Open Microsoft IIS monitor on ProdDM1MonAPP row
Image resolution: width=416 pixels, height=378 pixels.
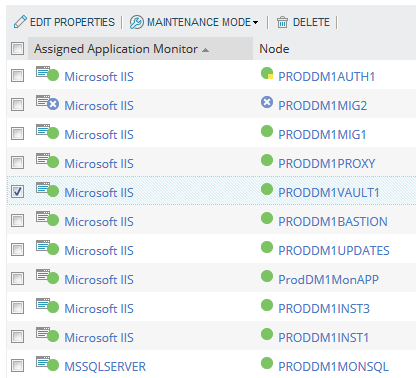[x=99, y=280]
